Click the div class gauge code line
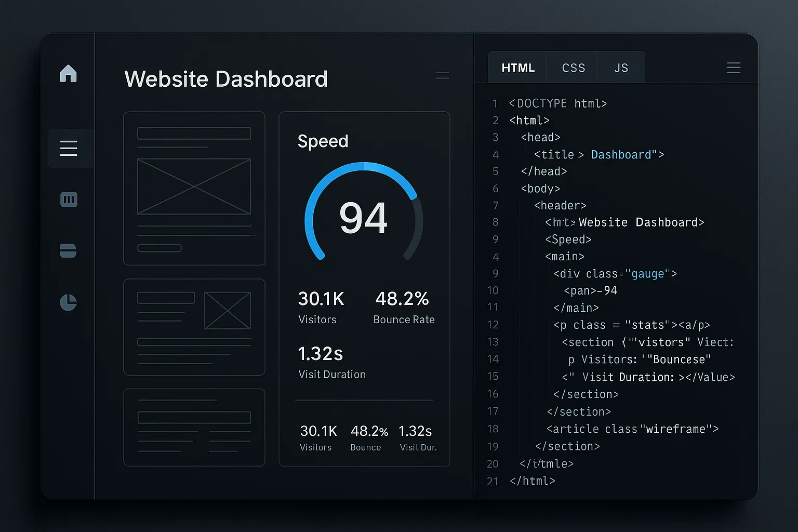This screenshot has height=532, width=798. click(x=615, y=274)
